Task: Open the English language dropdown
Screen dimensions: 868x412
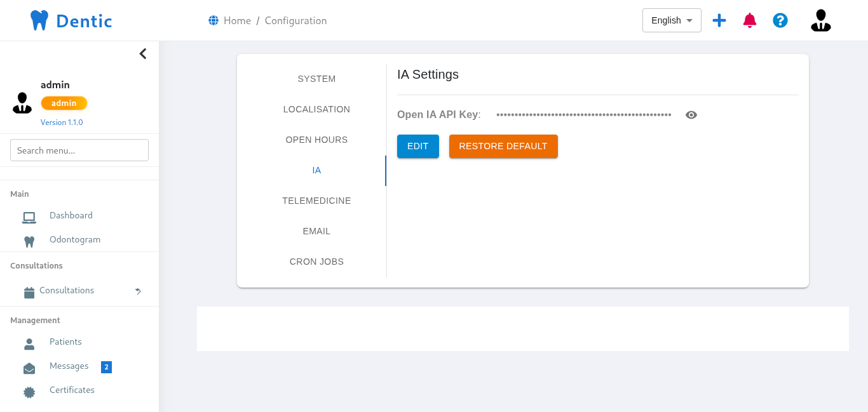Action: 672,20
